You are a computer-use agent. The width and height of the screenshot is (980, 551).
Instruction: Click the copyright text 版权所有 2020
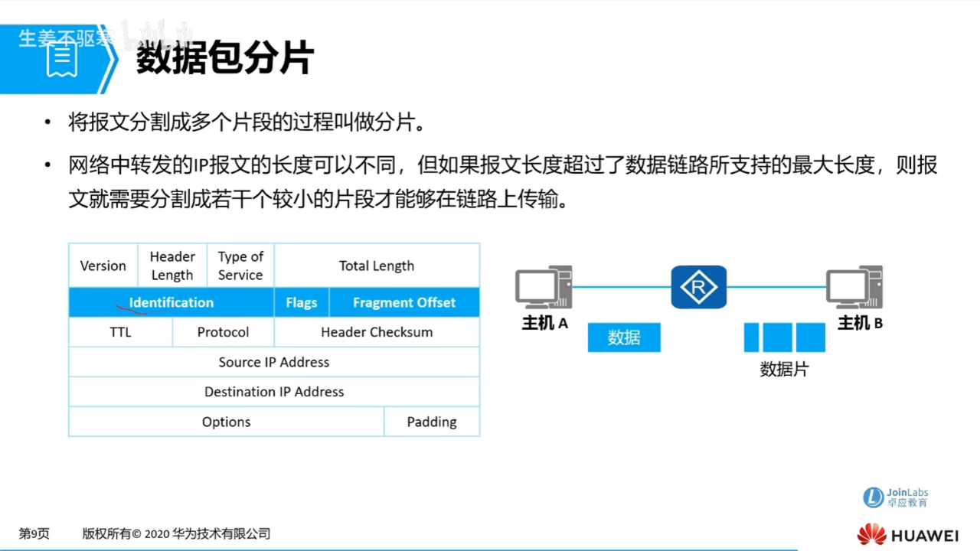(x=177, y=534)
